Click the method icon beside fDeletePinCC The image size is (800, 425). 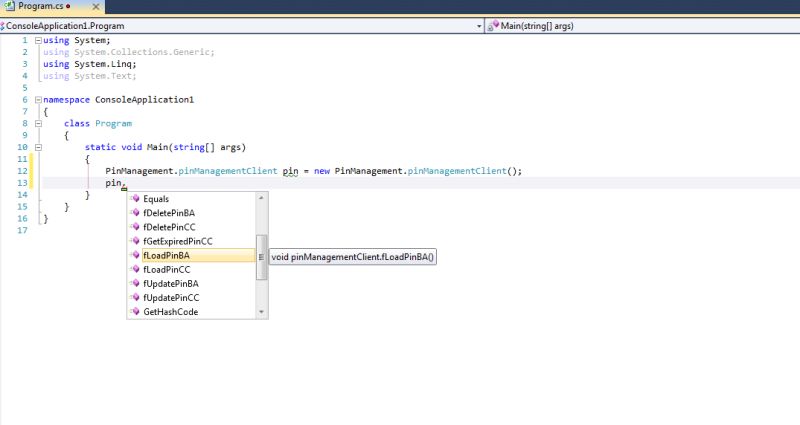pos(135,227)
